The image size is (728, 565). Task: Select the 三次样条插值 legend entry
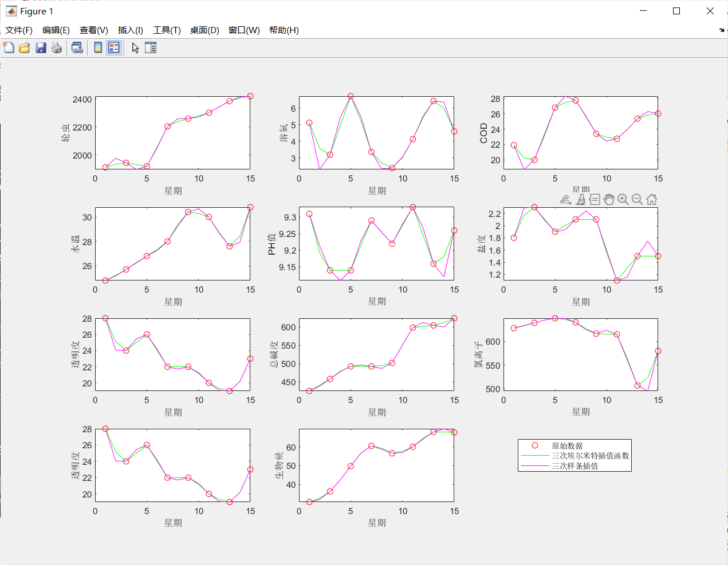pos(575,466)
